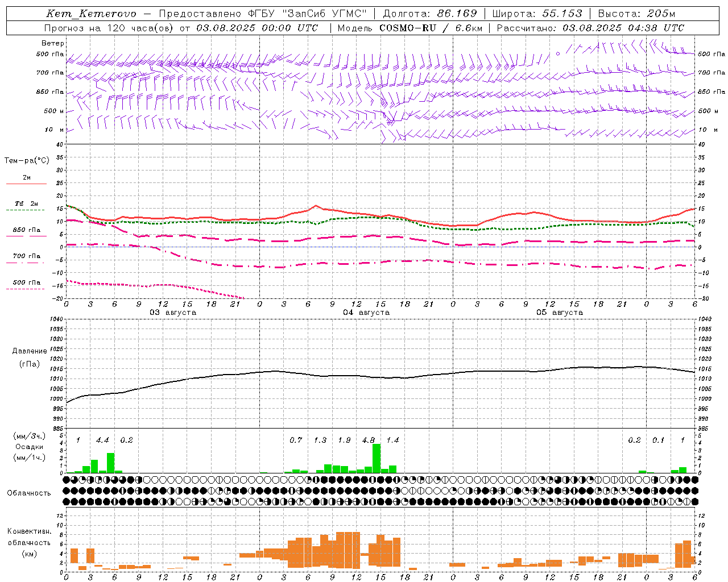The width and height of the screenshot is (728, 582).
Task: Click the 'Конвективн.' convective cloud label
Action: 30,531
